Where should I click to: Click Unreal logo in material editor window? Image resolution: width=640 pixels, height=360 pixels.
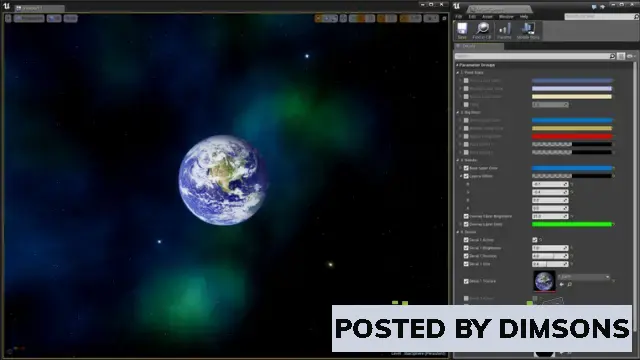tap(457, 6)
